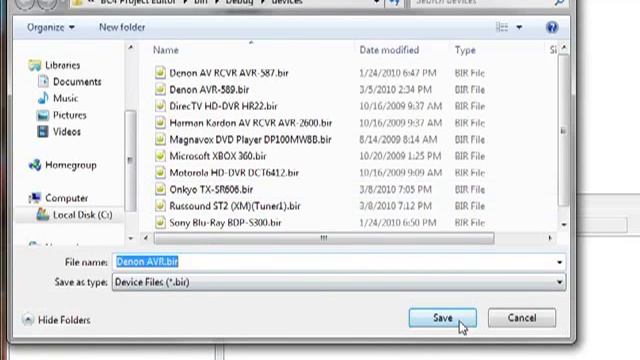
Task: Select Libraries in navigation pane
Action: click(62, 65)
